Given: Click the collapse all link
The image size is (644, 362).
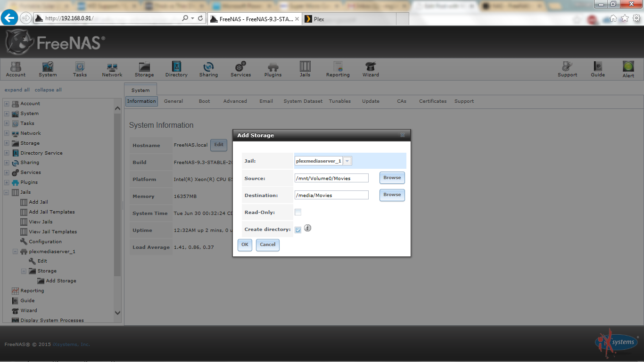Looking at the screenshot, I should pos(48,90).
